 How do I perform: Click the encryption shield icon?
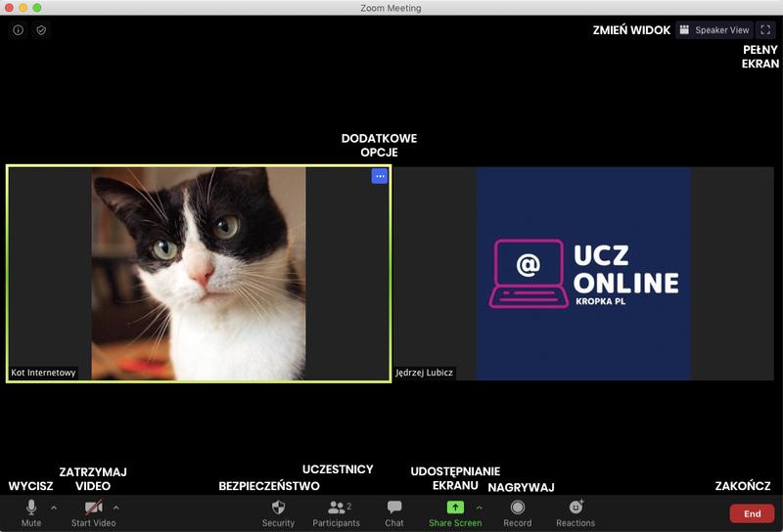(41, 30)
